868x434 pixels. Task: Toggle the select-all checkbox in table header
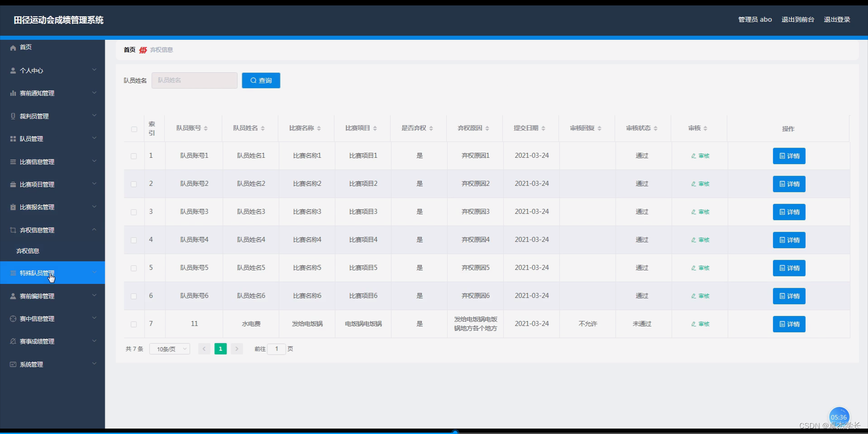point(134,129)
